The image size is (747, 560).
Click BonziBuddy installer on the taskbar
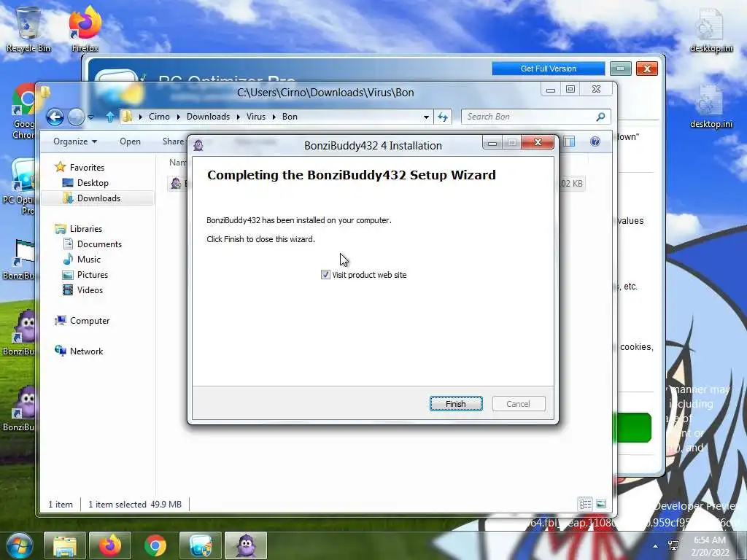[246, 545]
